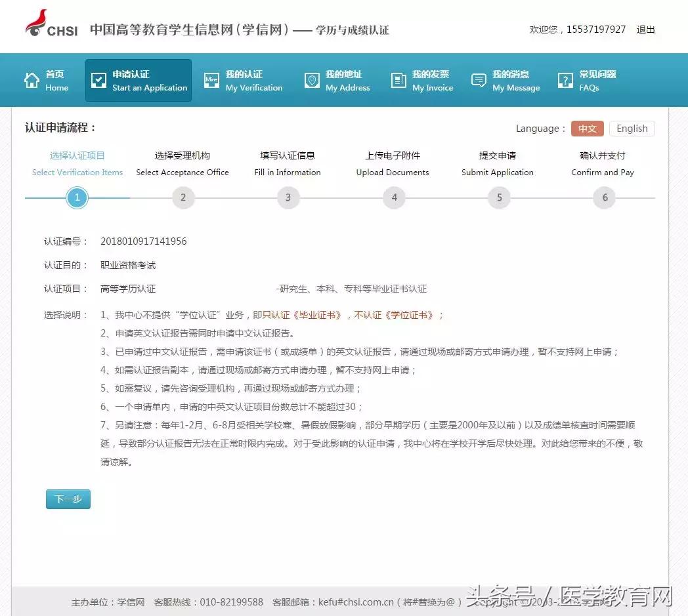Click the highlighted step 1 circle
The width and height of the screenshot is (688, 616).
(x=77, y=197)
